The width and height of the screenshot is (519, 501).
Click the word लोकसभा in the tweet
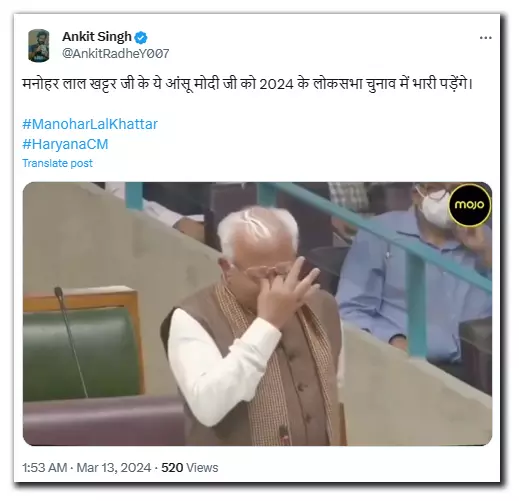click(337, 84)
